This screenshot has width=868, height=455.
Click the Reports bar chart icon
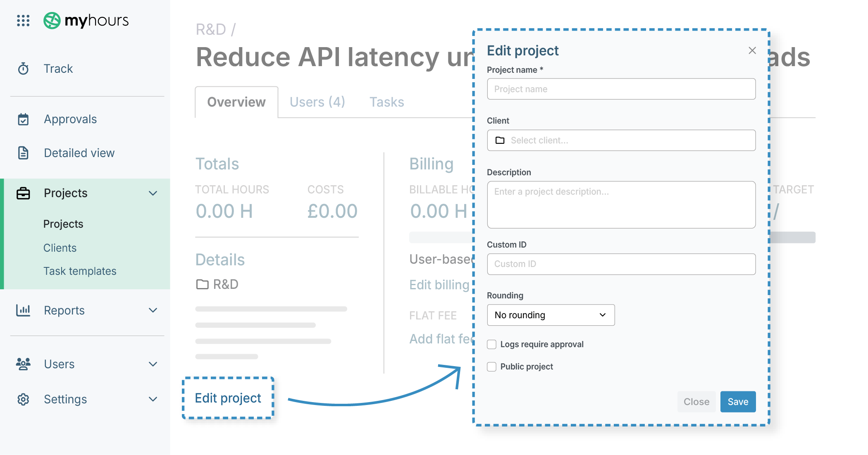point(23,310)
